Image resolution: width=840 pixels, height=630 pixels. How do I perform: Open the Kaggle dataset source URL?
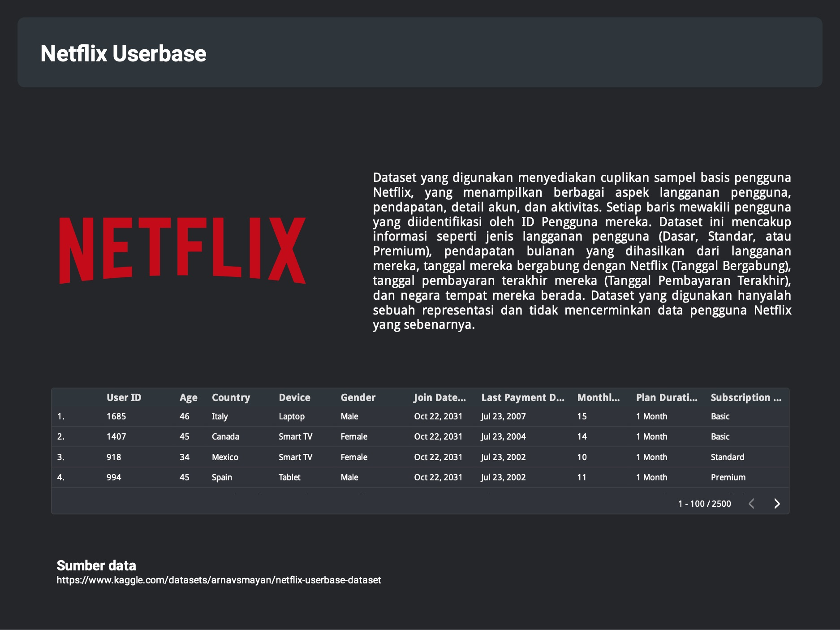tap(219, 580)
